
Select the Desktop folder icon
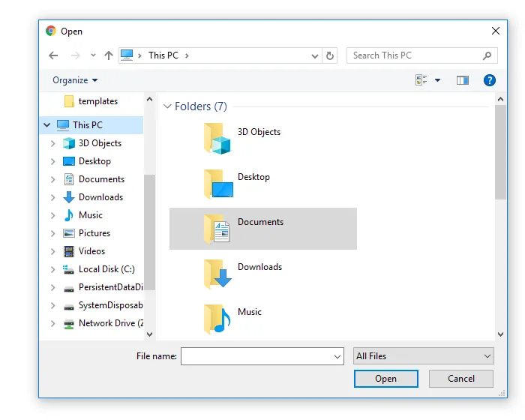(x=218, y=184)
